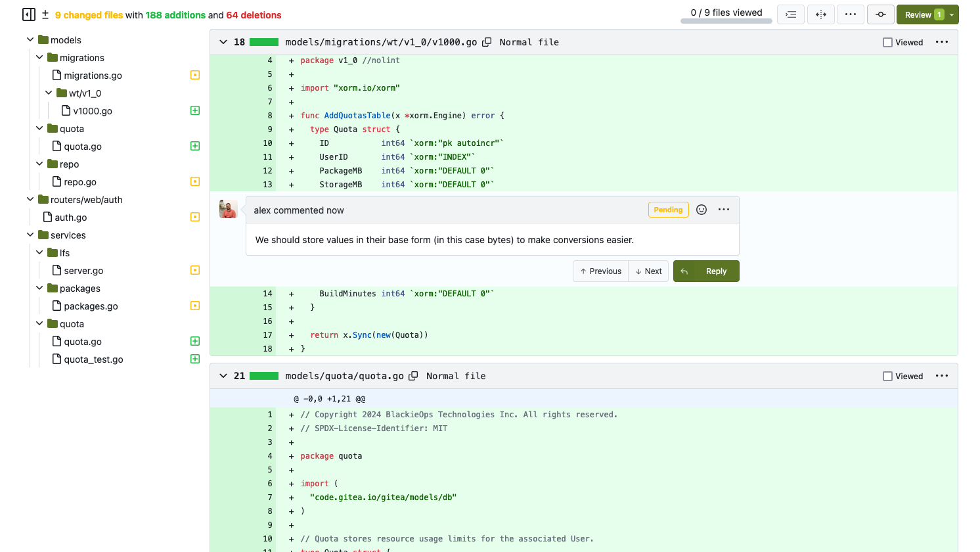Copy path of v1000.go file
Screen dimensions: 980x552
click(487, 42)
